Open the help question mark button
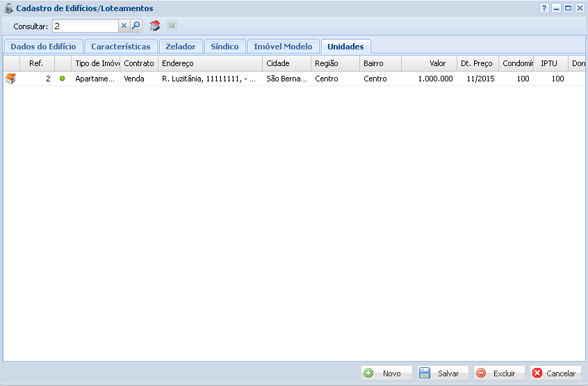The image size is (588, 386). click(x=545, y=8)
